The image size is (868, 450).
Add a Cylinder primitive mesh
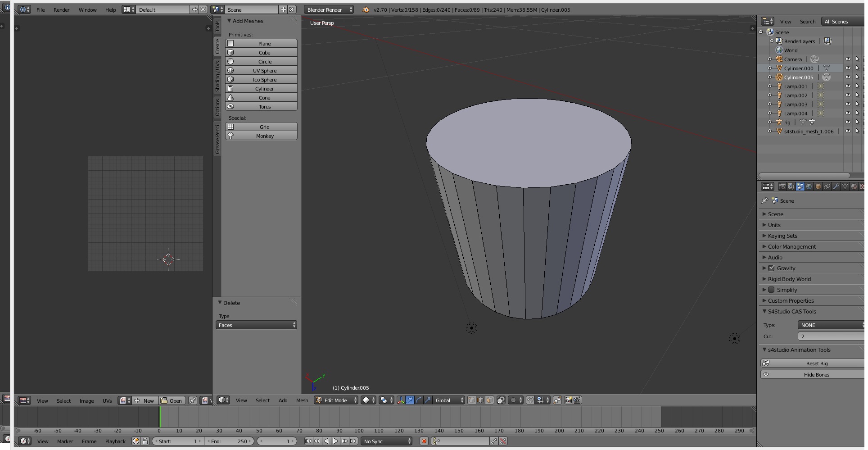point(261,89)
